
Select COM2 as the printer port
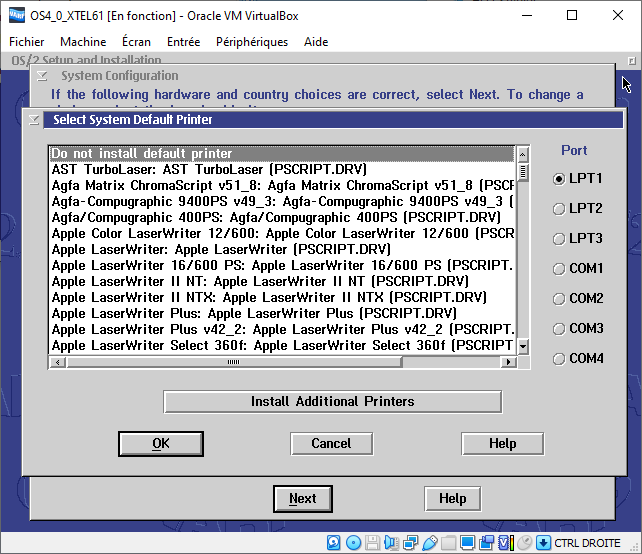pos(559,299)
